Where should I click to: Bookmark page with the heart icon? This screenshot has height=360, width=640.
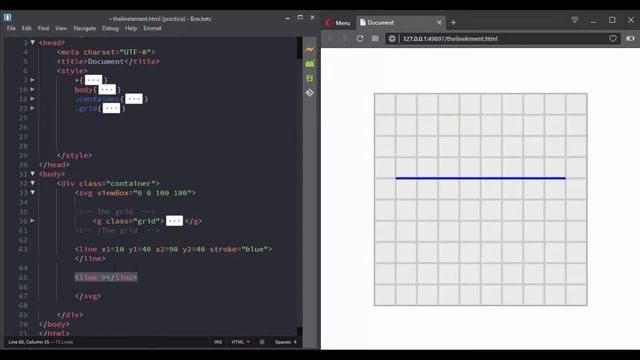[x=613, y=38]
